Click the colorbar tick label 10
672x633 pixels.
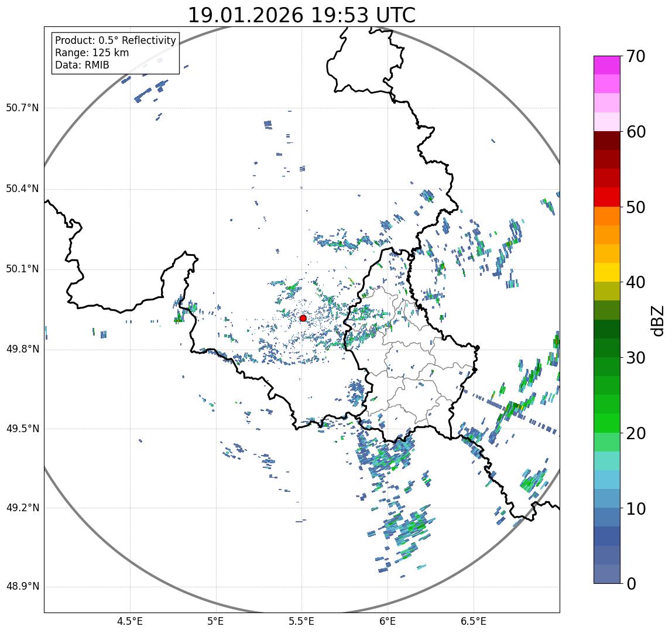(636, 509)
